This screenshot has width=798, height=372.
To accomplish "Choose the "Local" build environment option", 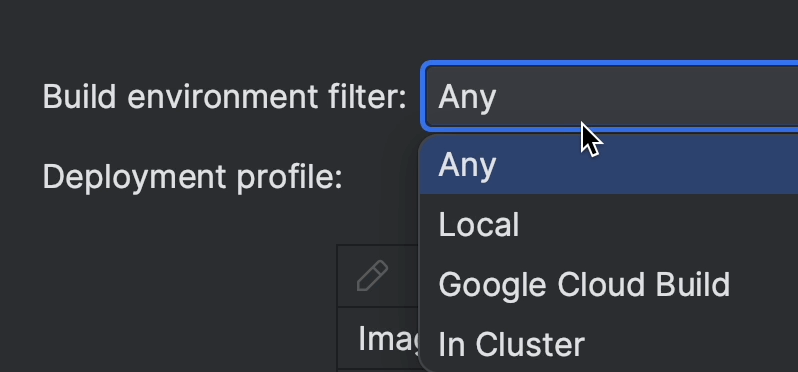I will click(609, 224).
